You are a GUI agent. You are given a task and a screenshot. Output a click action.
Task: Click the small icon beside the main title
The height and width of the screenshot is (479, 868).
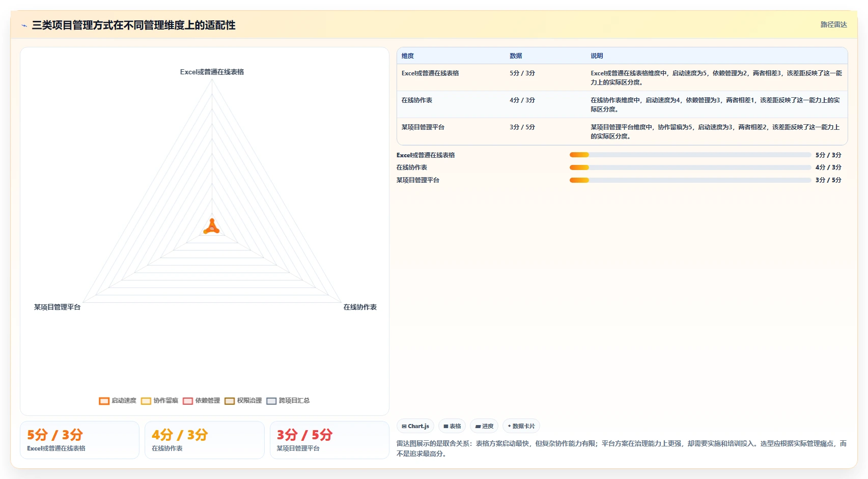coord(24,25)
